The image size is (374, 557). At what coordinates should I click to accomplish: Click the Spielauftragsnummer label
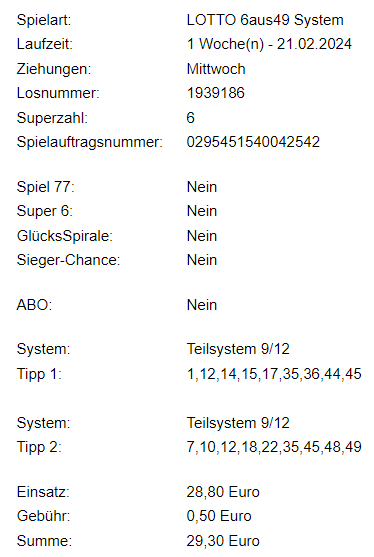click(x=90, y=142)
